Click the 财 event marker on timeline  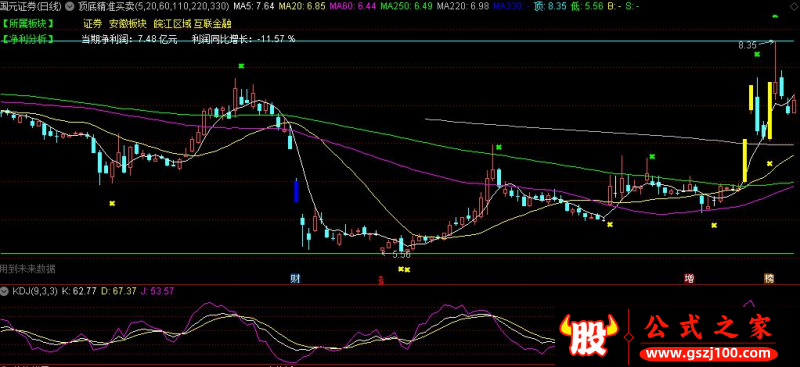(294, 278)
